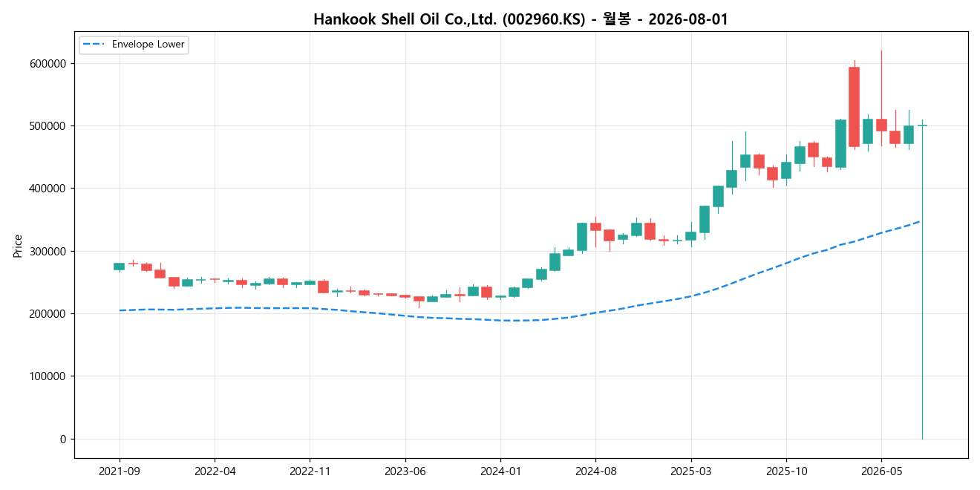Click the 2023-06 x-axis label

point(405,471)
